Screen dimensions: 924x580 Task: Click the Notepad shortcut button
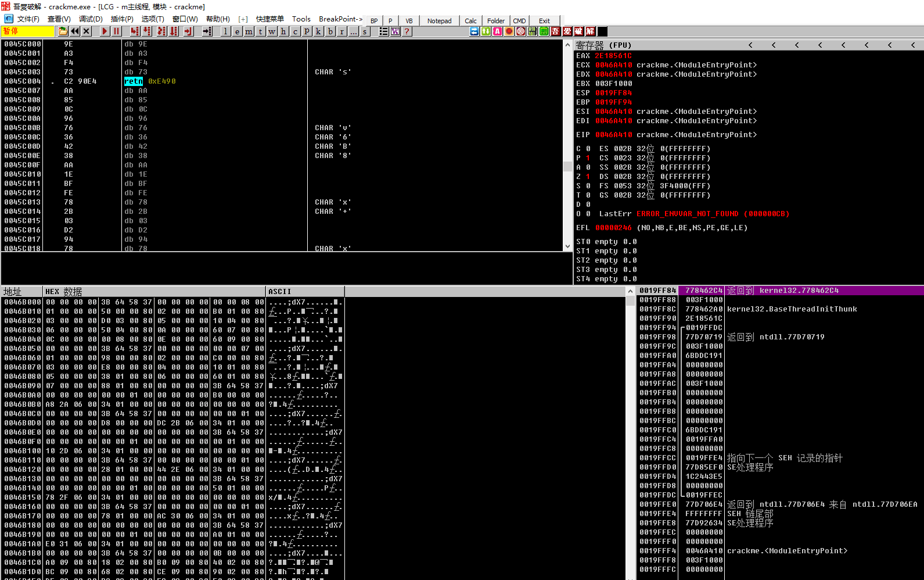pyautogui.click(x=439, y=21)
